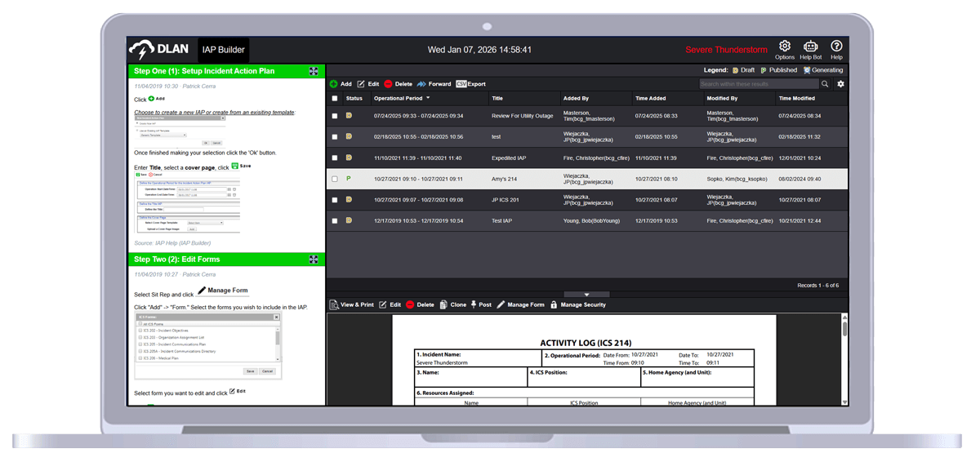The image size is (980, 466).
Task: Open the Options gear in header
Action: tap(784, 47)
